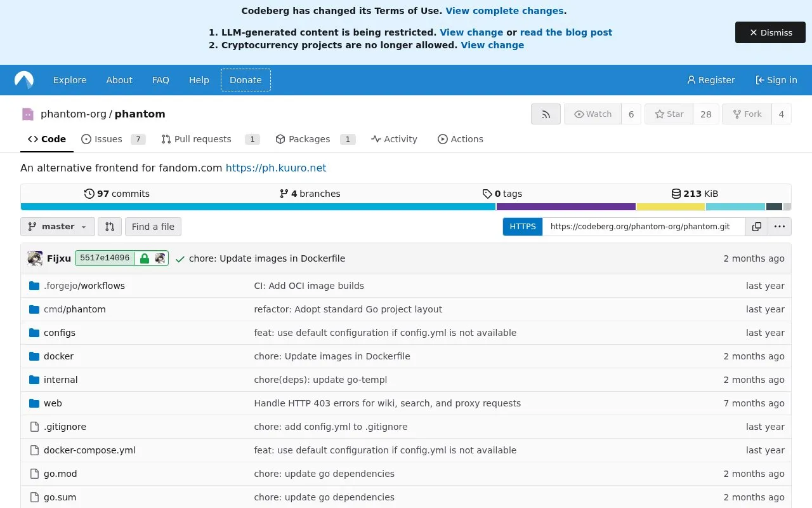Click the blue segment of language bar
812x508 pixels.
(x=258, y=207)
